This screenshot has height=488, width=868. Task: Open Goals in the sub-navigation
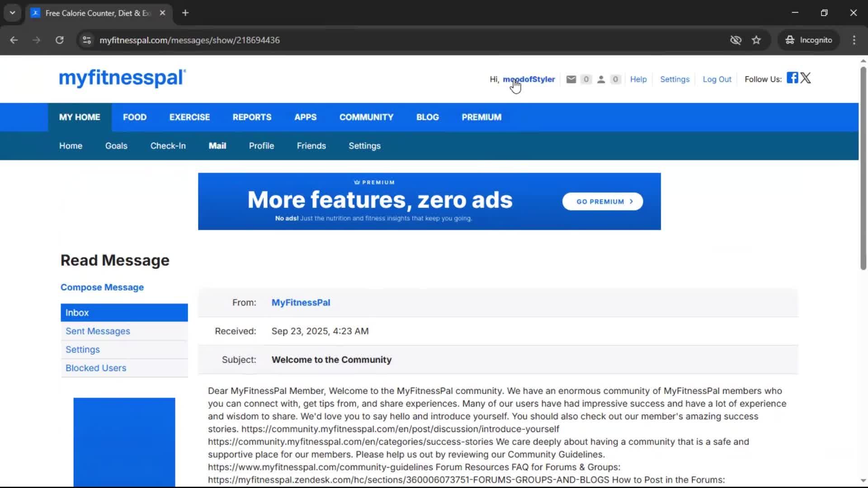pyautogui.click(x=116, y=146)
